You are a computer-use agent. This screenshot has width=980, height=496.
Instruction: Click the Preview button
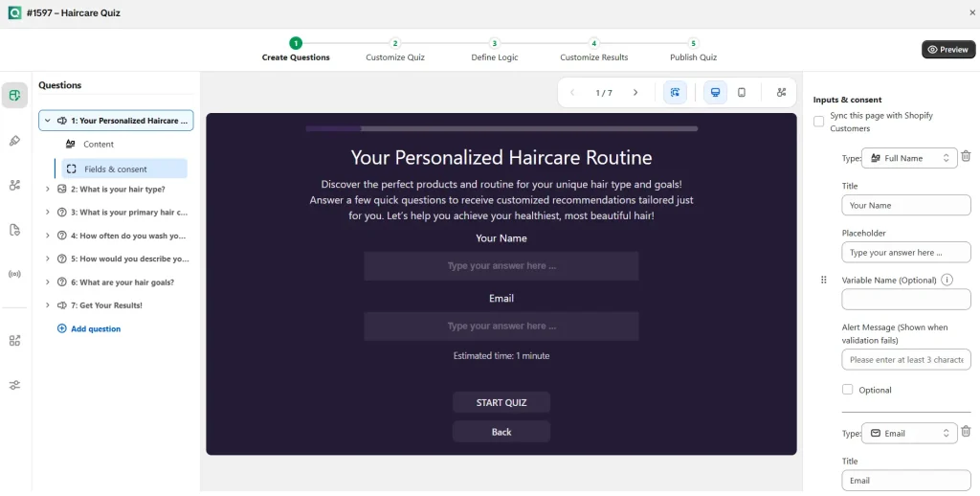click(948, 50)
